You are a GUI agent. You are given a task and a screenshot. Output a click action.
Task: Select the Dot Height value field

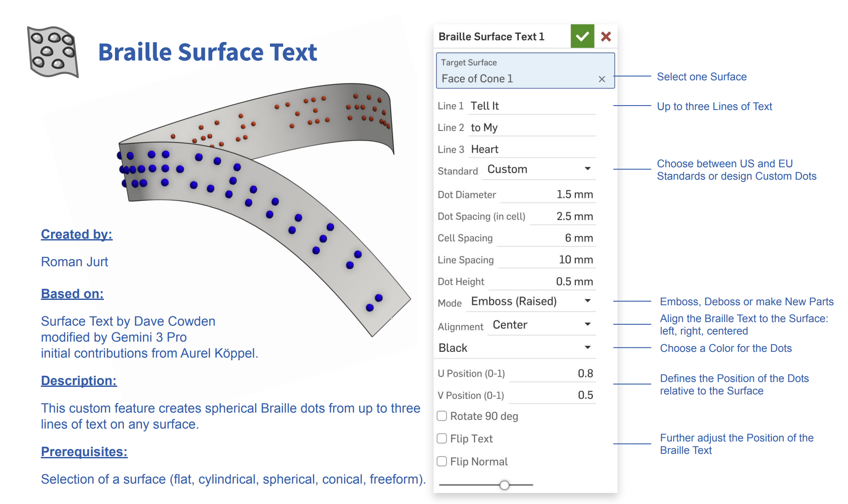(x=542, y=282)
